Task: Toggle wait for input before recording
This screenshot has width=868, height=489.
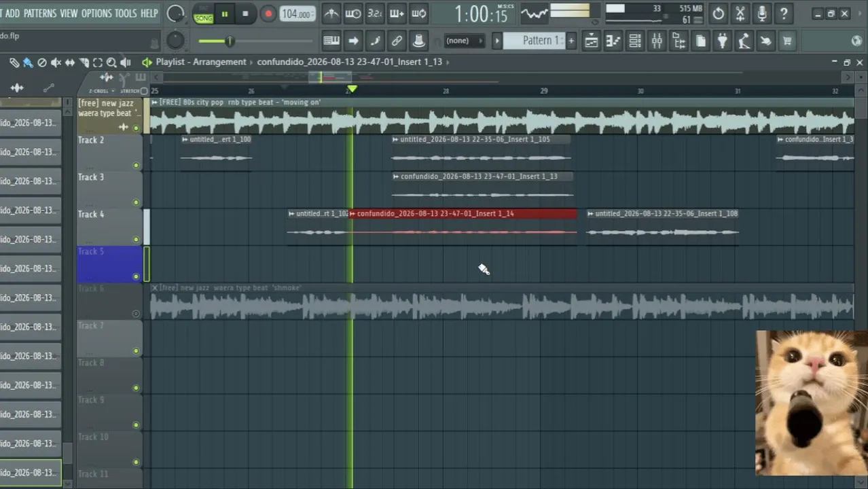Action: [352, 14]
